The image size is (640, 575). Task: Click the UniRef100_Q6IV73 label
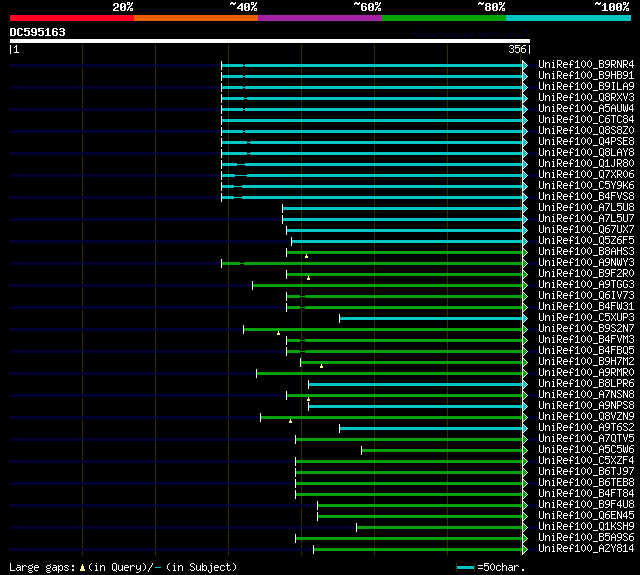coord(586,296)
